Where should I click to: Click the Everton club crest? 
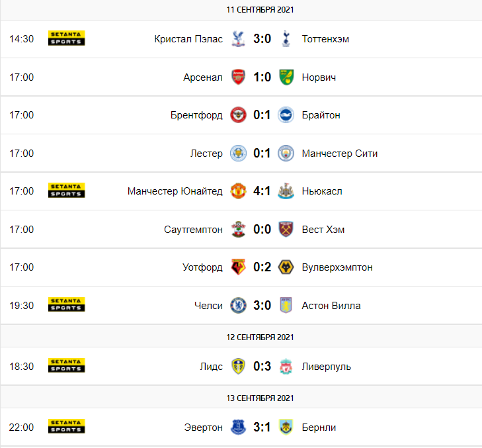coord(238,427)
